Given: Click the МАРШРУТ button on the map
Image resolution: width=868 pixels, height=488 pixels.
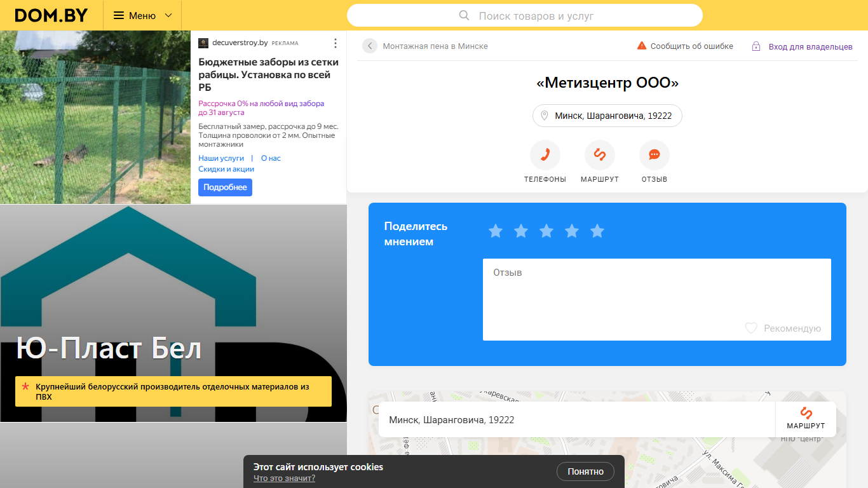Looking at the screenshot, I should click(x=806, y=419).
